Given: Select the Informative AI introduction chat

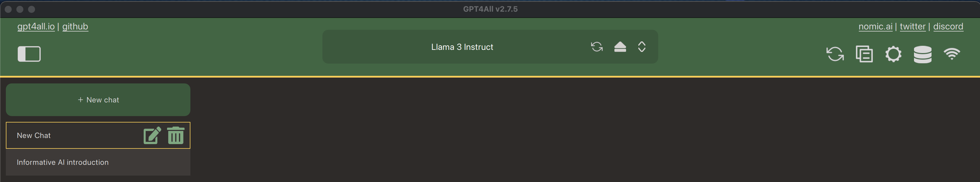Looking at the screenshot, I should [x=63, y=162].
